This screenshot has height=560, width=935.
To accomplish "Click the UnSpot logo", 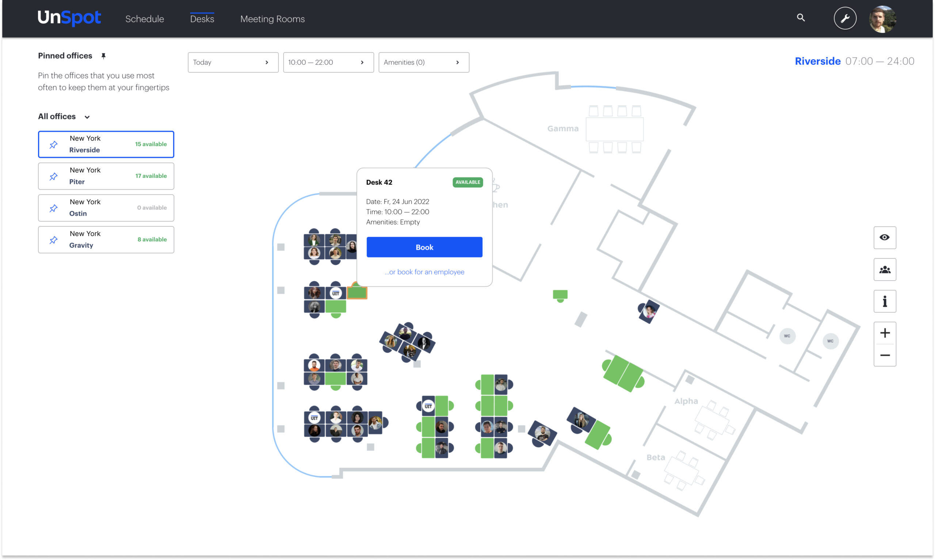I will click(69, 18).
